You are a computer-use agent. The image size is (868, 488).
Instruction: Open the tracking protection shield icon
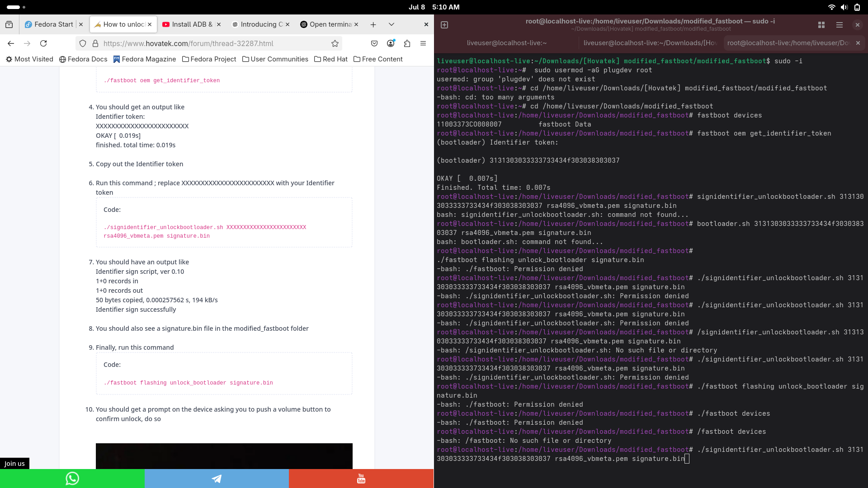click(x=83, y=43)
